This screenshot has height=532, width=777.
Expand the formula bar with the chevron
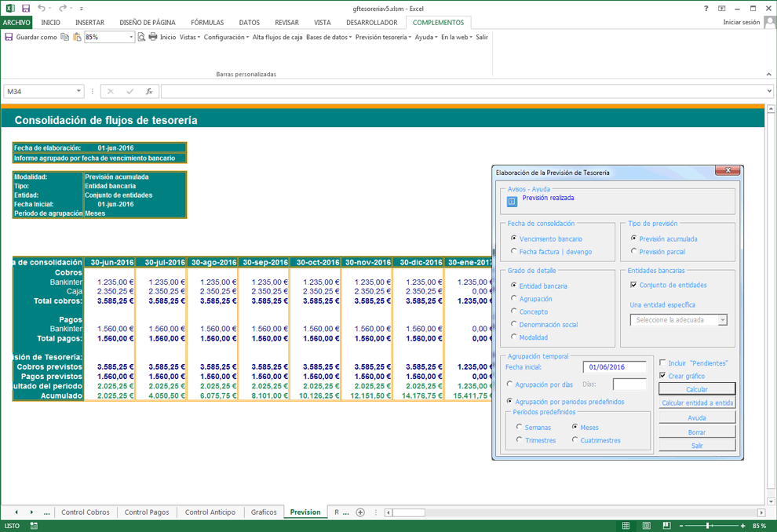(769, 91)
